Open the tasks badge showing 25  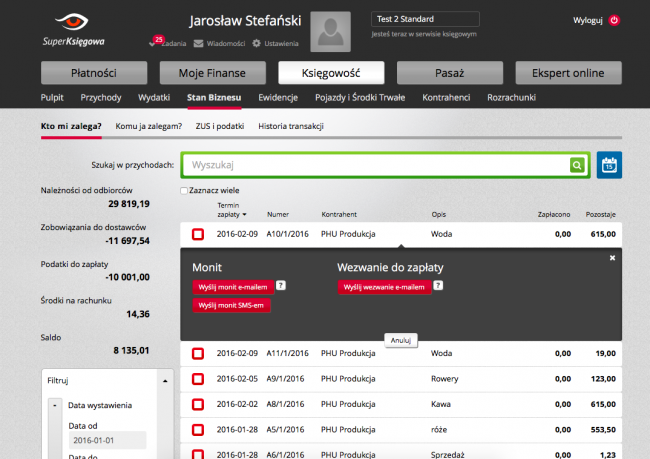click(158, 40)
